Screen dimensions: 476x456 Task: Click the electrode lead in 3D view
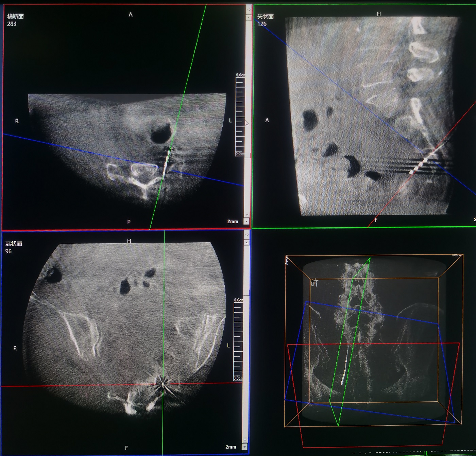(x=344, y=370)
